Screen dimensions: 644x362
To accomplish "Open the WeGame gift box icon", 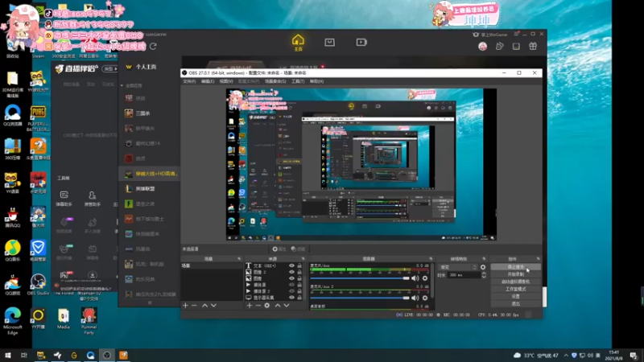I will click(x=533, y=46).
